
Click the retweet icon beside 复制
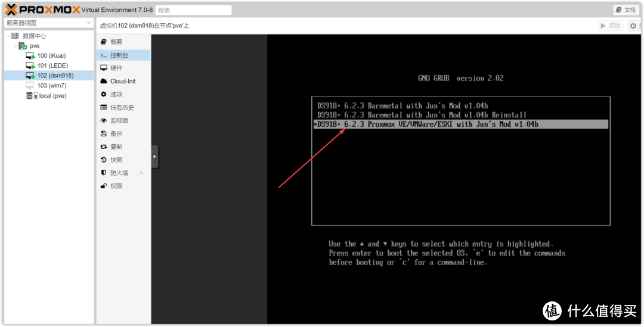click(104, 147)
